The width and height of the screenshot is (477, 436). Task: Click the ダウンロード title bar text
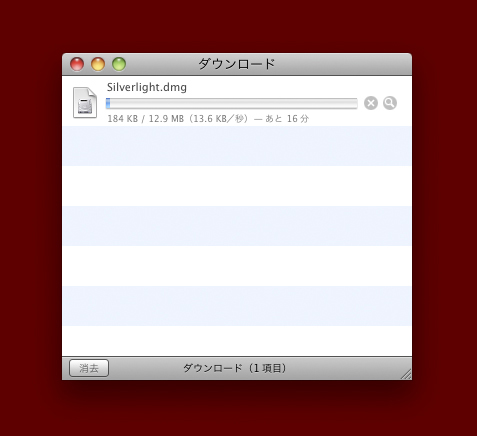(x=237, y=64)
